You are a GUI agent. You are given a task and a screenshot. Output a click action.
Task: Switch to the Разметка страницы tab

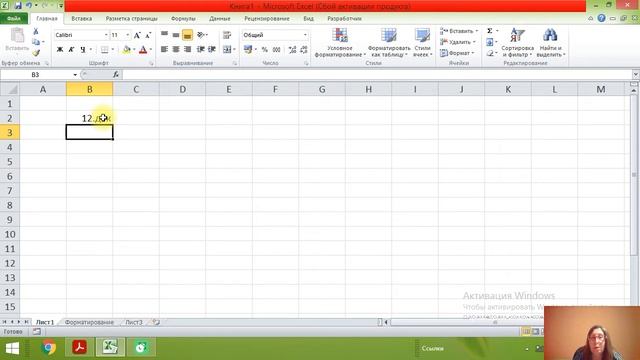[x=131, y=18]
